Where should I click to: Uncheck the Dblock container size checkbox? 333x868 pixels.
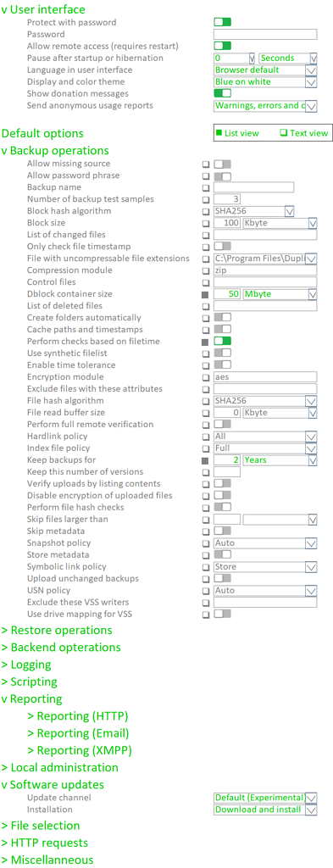tap(206, 294)
